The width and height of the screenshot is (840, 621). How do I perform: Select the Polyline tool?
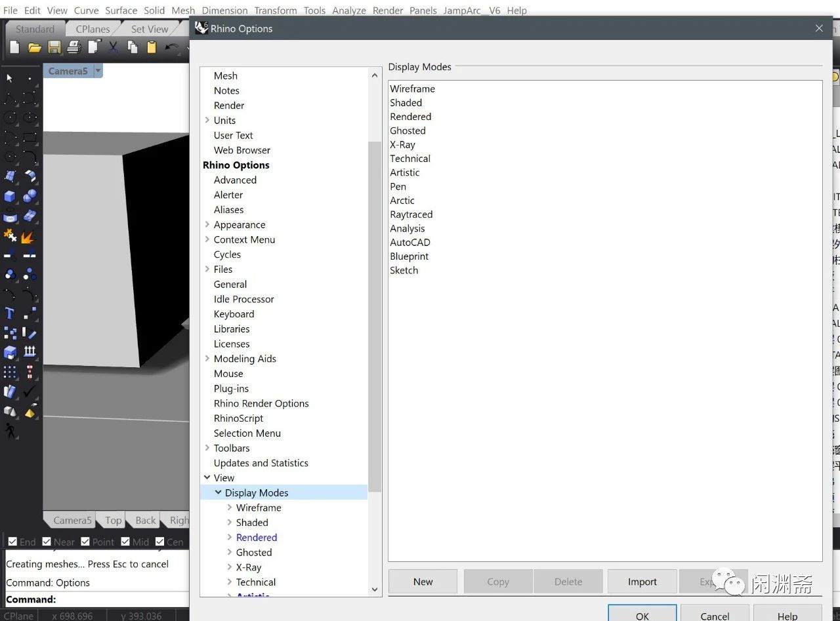tap(10, 98)
